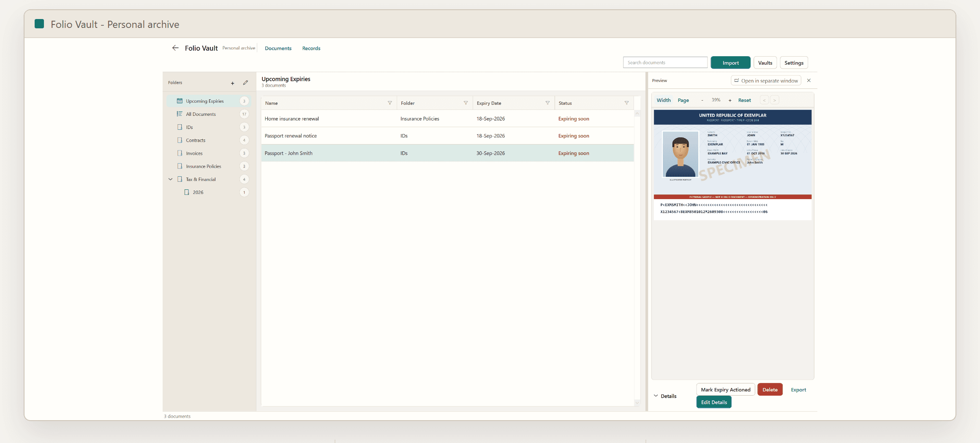Open Expiry Date column filter
This screenshot has width=980, height=443.
pyautogui.click(x=547, y=103)
